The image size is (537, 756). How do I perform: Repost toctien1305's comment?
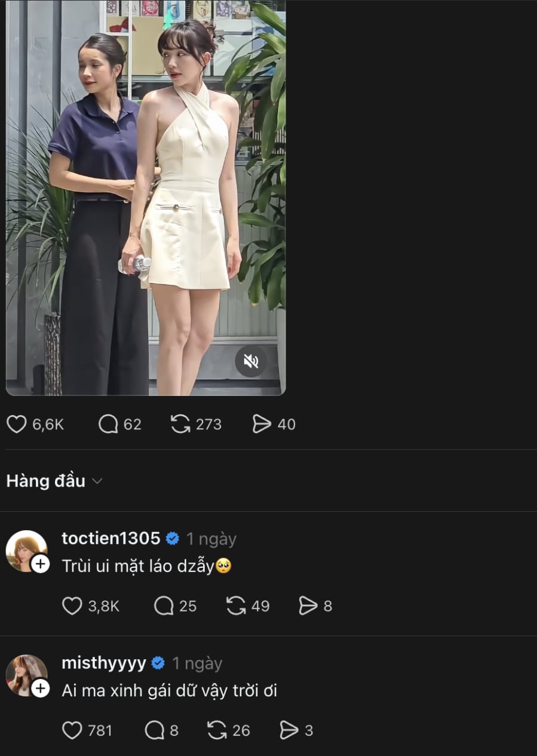236,607
